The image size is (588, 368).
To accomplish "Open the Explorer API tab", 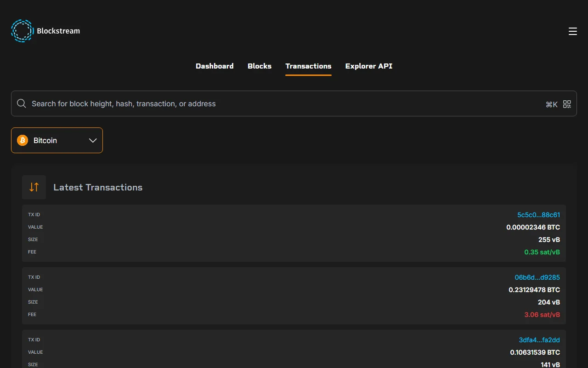I will tap(369, 66).
